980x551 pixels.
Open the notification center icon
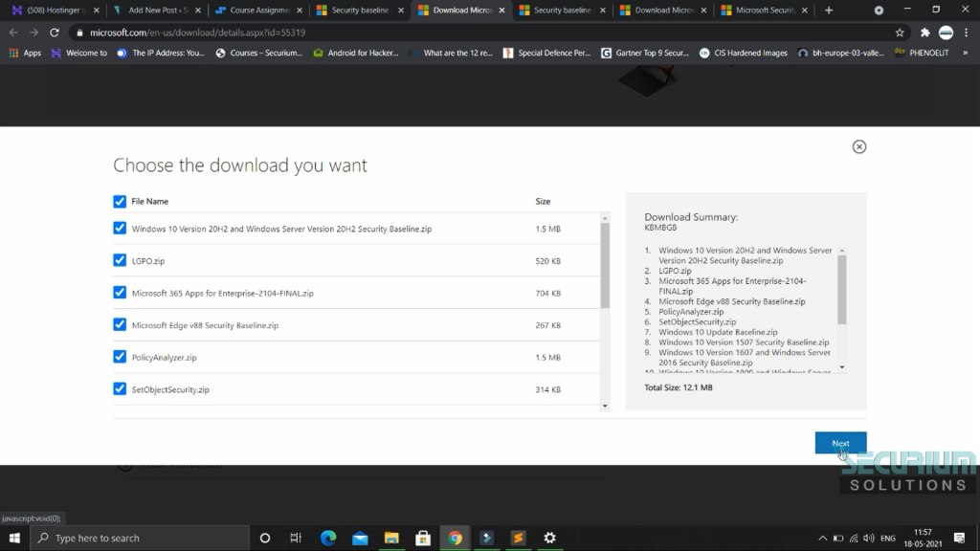tap(959, 538)
